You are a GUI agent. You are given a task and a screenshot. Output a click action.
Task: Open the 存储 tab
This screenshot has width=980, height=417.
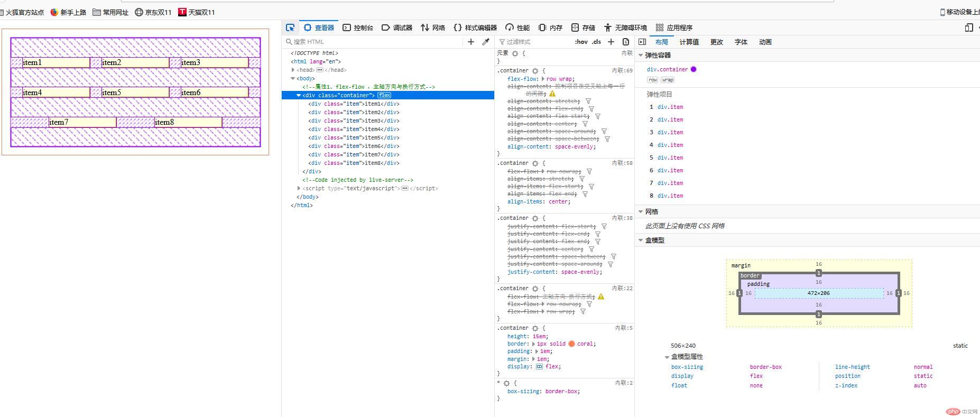click(x=583, y=27)
